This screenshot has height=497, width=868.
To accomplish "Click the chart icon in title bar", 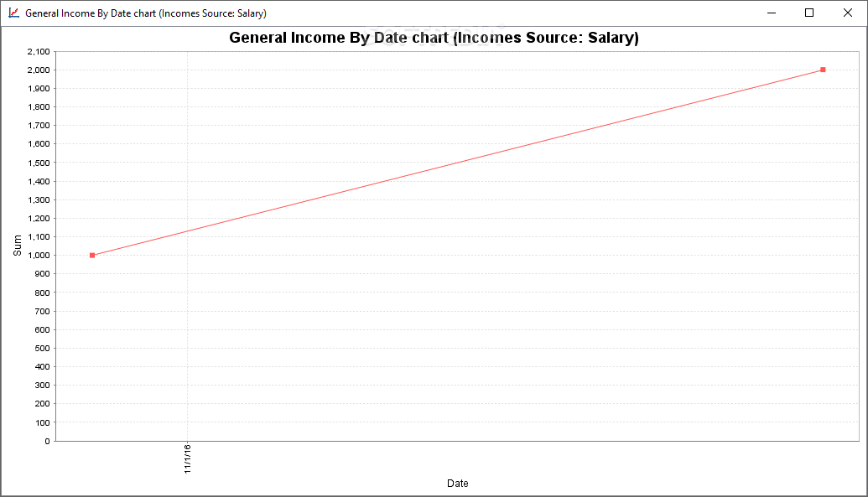I will [x=14, y=13].
